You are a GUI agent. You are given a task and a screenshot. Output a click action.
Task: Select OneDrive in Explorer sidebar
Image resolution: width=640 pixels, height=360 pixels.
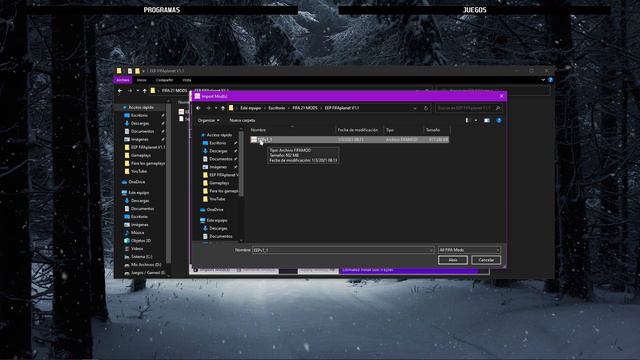[x=136, y=182]
